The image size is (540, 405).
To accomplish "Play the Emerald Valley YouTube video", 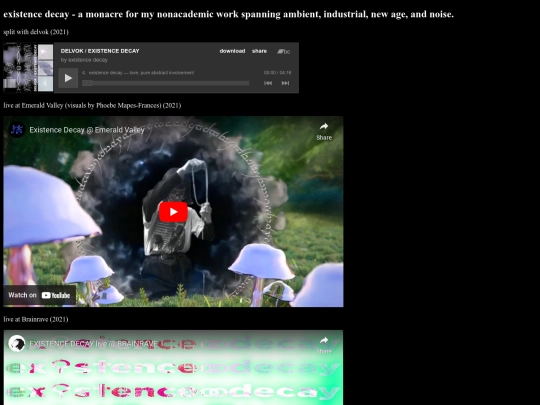I will pyautogui.click(x=173, y=212).
